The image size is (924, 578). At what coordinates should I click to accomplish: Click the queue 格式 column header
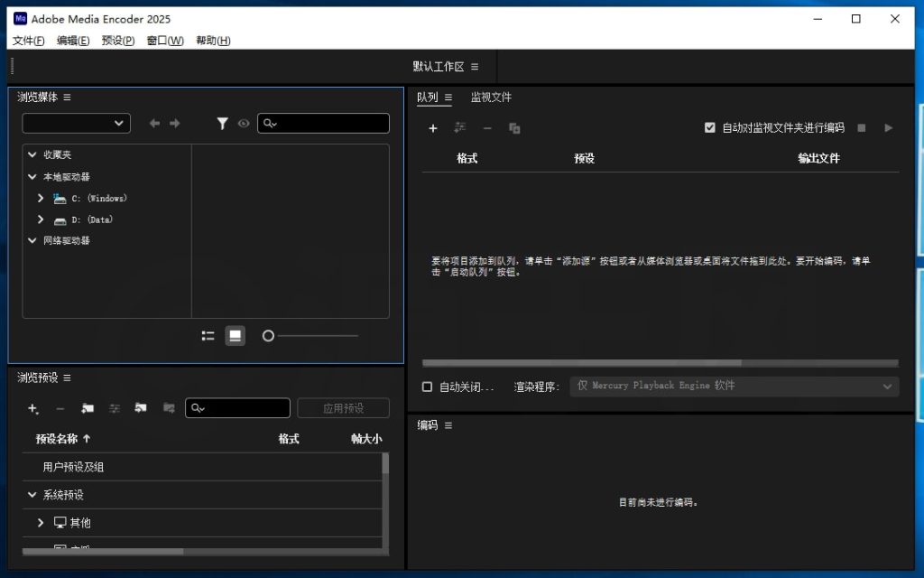click(x=467, y=158)
